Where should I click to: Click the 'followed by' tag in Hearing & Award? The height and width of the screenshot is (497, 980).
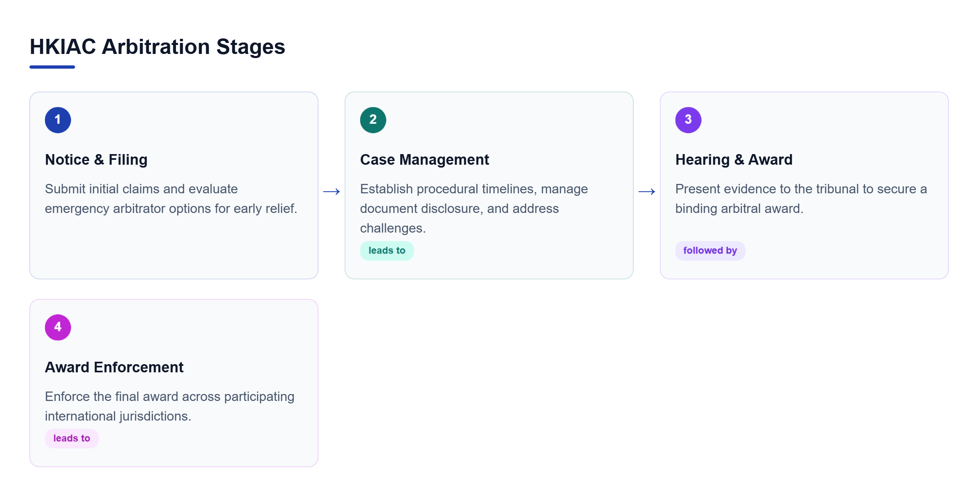coord(710,251)
